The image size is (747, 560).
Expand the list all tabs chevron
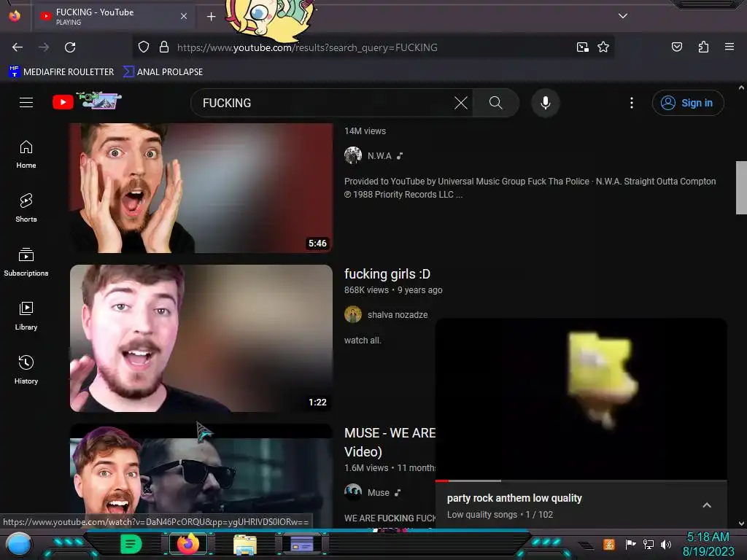click(623, 16)
